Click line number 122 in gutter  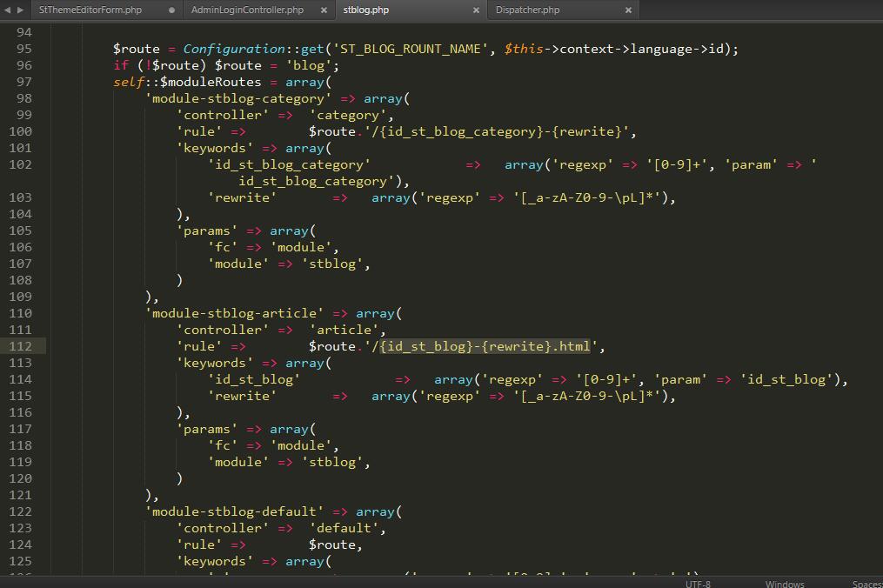point(20,511)
